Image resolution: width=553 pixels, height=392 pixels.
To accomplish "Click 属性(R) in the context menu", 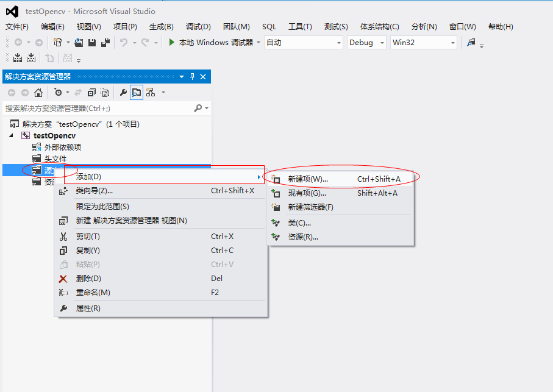I will (88, 308).
